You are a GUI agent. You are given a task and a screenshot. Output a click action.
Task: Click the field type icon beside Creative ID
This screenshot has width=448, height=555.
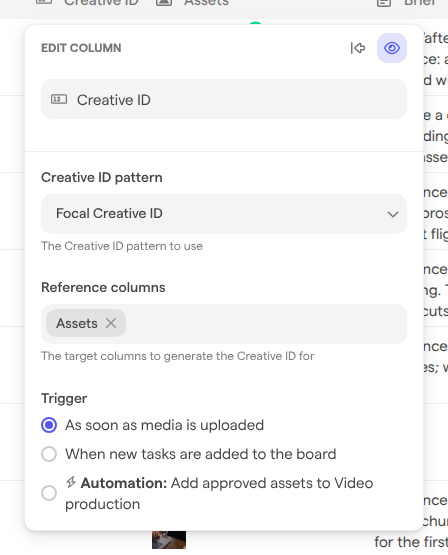tap(59, 99)
